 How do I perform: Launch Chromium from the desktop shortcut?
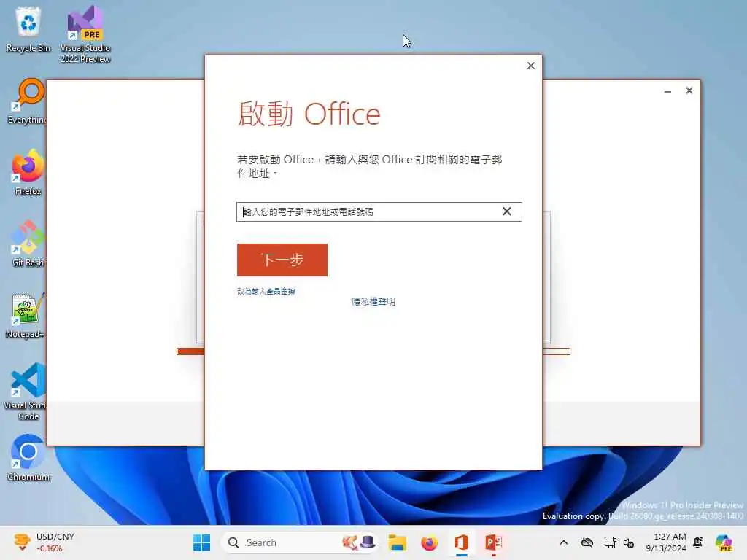pyautogui.click(x=28, y=458)
